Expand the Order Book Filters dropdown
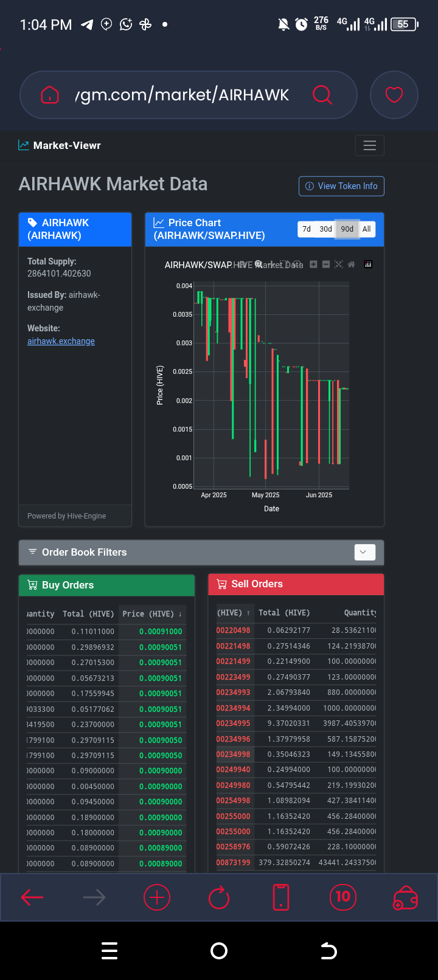Screen dimensions: 438x980 point(364,552)
